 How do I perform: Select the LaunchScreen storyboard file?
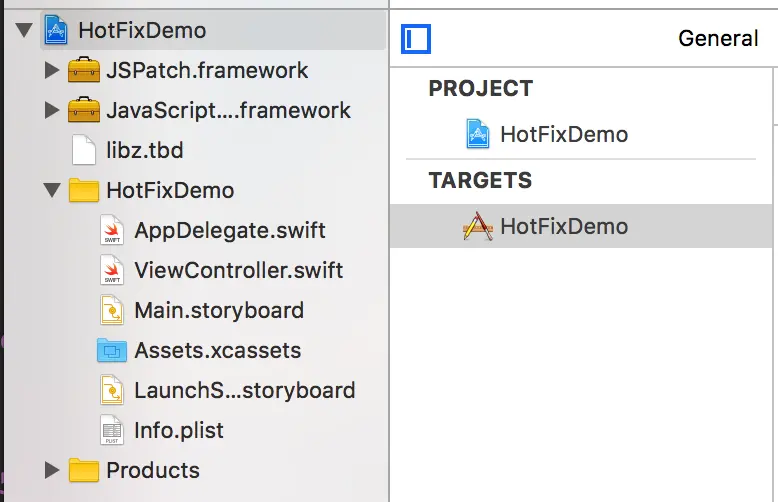click(244, 391)
